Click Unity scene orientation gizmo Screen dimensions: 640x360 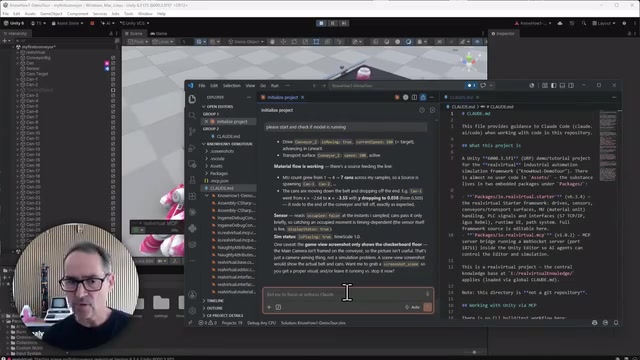[469, 61]
